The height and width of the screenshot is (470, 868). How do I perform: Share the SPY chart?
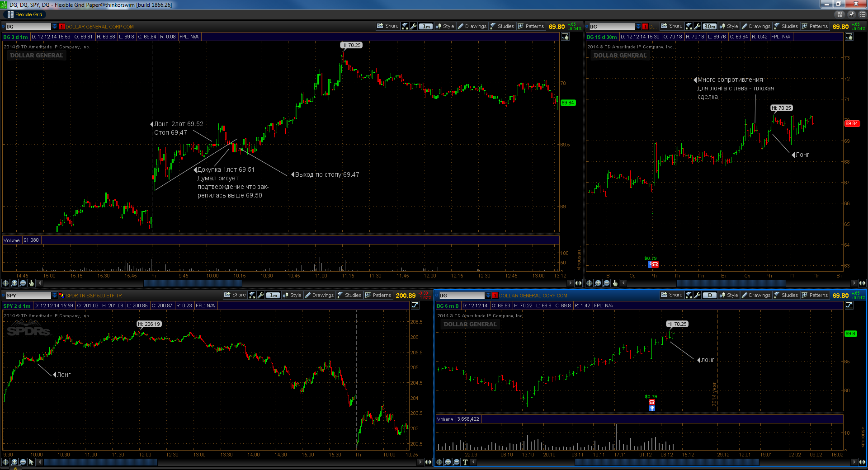click(x=235, y=295)
